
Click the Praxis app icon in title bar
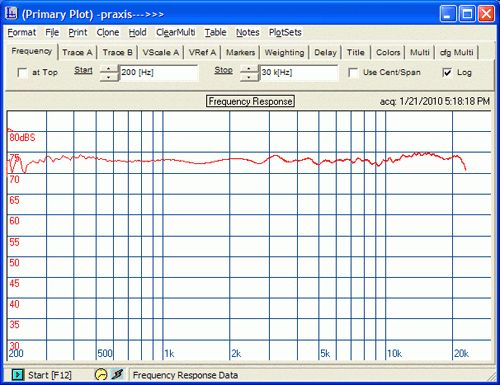tap(12, 13)
